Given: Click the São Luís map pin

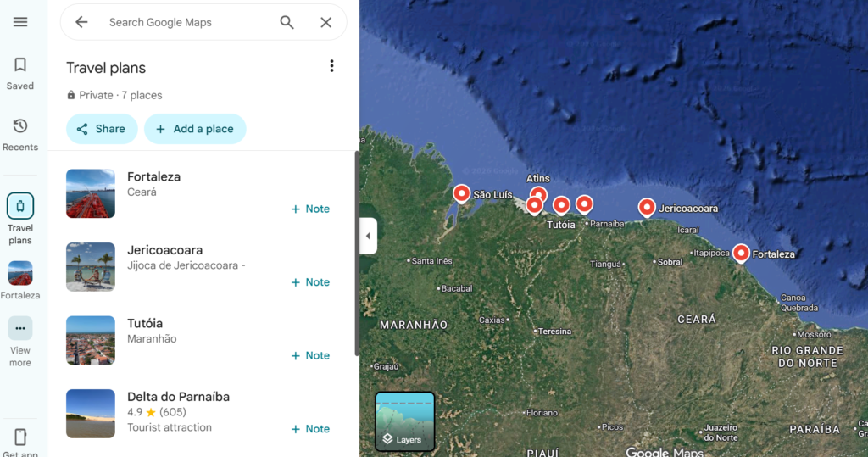Looking at the screenshot, I should [x=461, y=194].
